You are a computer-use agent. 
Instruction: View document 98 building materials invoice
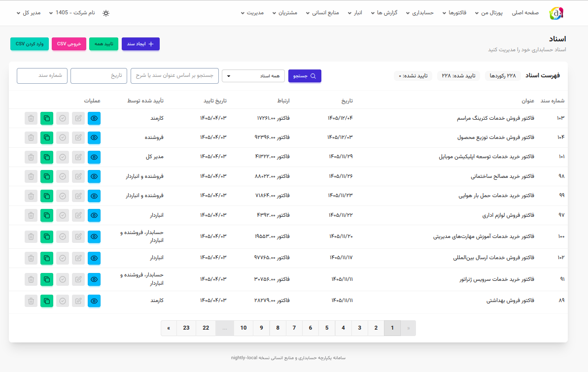click(94, 176)
